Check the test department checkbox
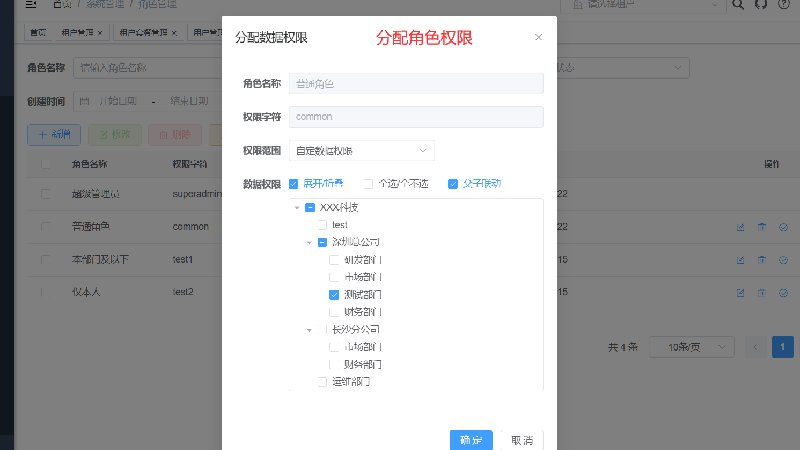This screenshot has width=800, height=450. (322, 224)
